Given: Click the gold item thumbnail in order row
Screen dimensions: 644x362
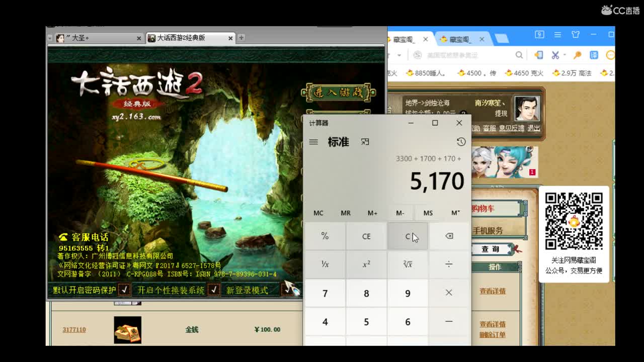Looking at the screenshot, I should pyautogui.click(x=127, y=330).
